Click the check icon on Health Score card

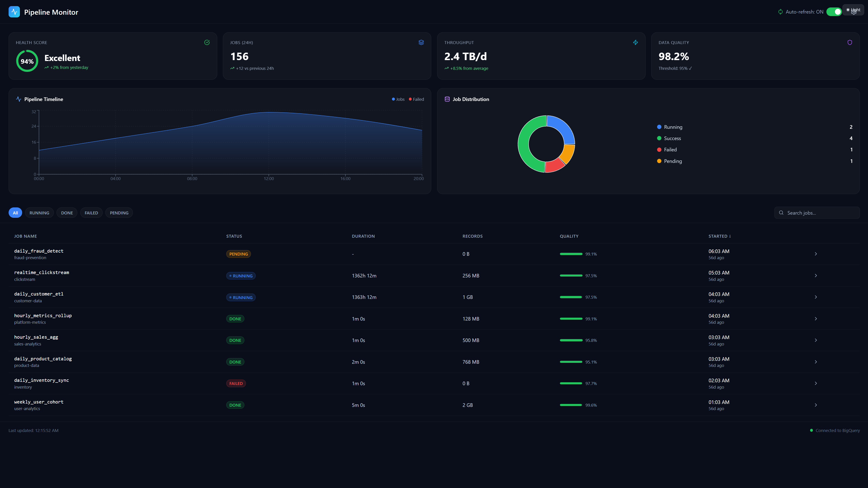tap(207, 42)
